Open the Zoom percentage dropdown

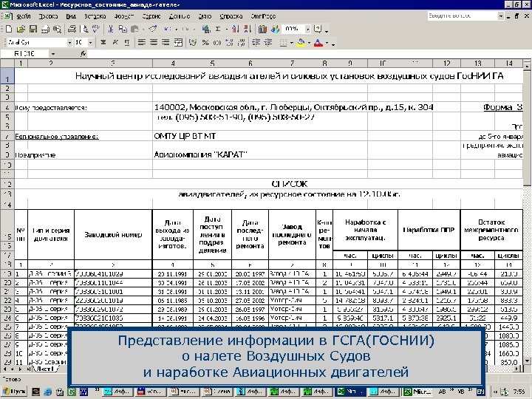tap(307, 29)
